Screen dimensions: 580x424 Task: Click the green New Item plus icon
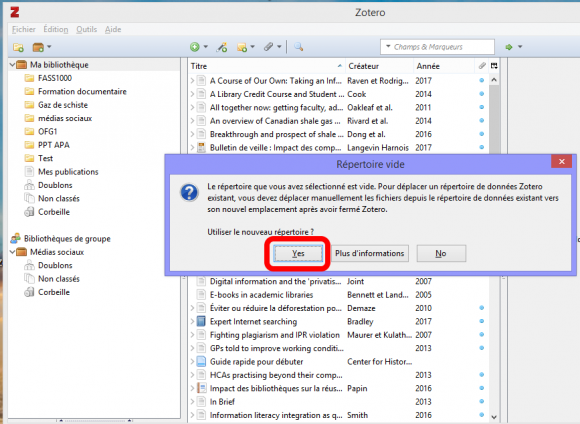click(x=195, y=47)
